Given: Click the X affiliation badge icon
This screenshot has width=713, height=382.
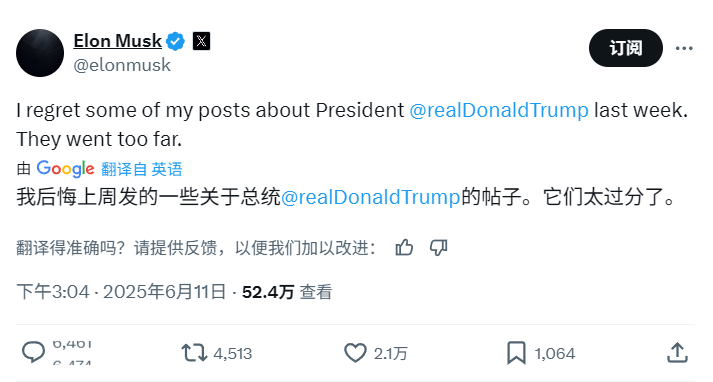Looking at the screenshot, I should click(201, 41).
